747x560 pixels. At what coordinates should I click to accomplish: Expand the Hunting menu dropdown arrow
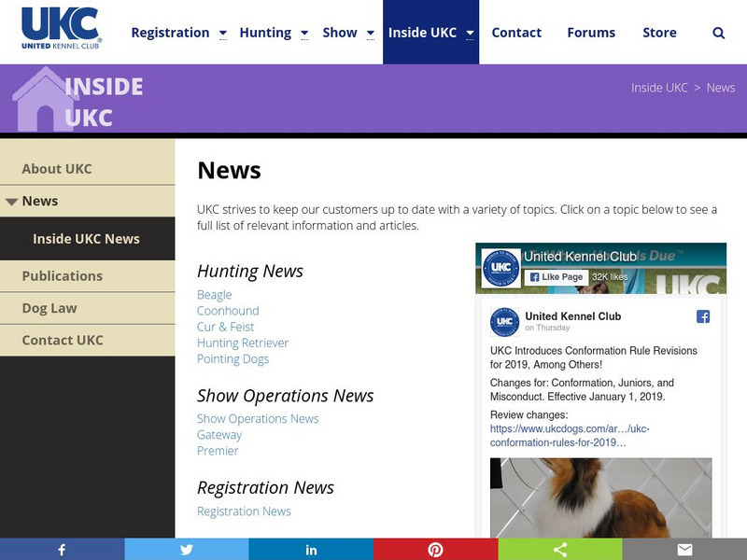click(304, 34)
